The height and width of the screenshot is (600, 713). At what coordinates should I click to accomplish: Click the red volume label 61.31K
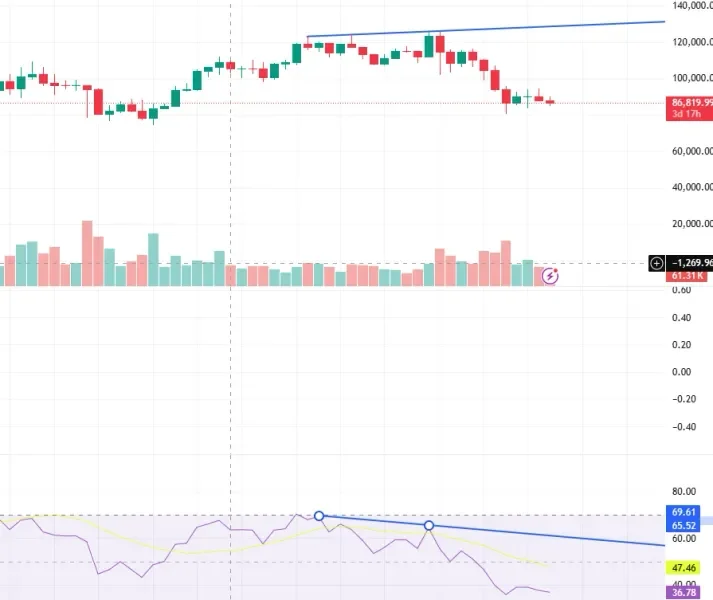[692, 275]
